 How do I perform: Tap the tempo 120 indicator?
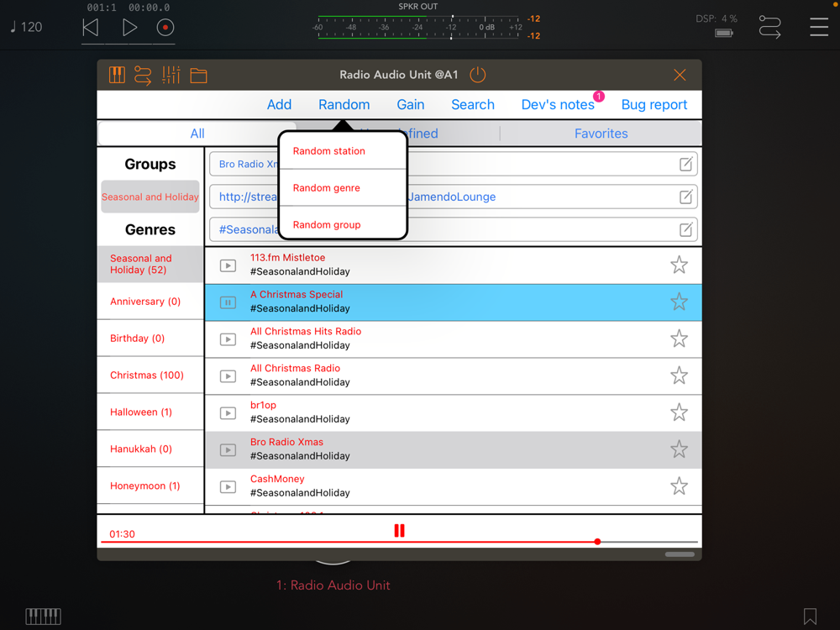click(x=26, y=27)
